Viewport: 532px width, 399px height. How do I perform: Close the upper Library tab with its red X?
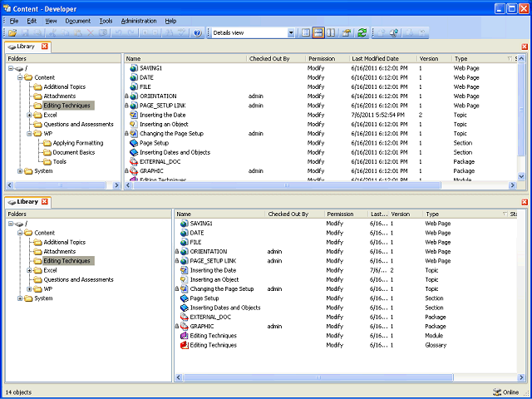(45, 47)
